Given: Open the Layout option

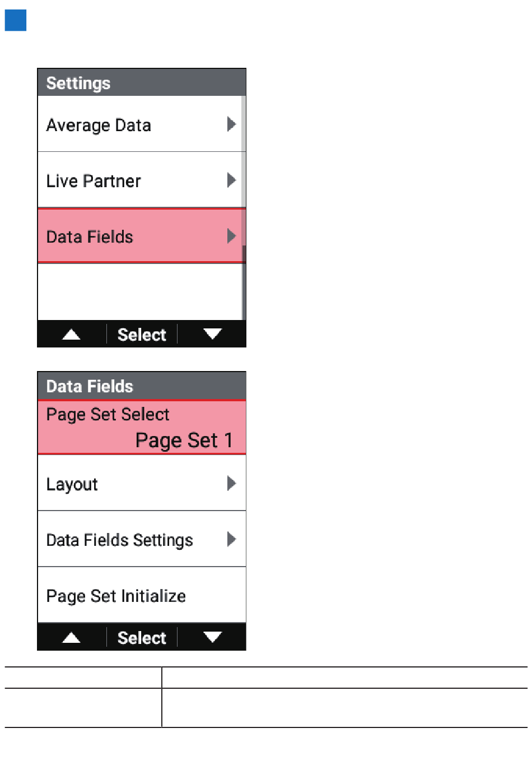Looking at the screenshot, I should (x=142, y=483).
